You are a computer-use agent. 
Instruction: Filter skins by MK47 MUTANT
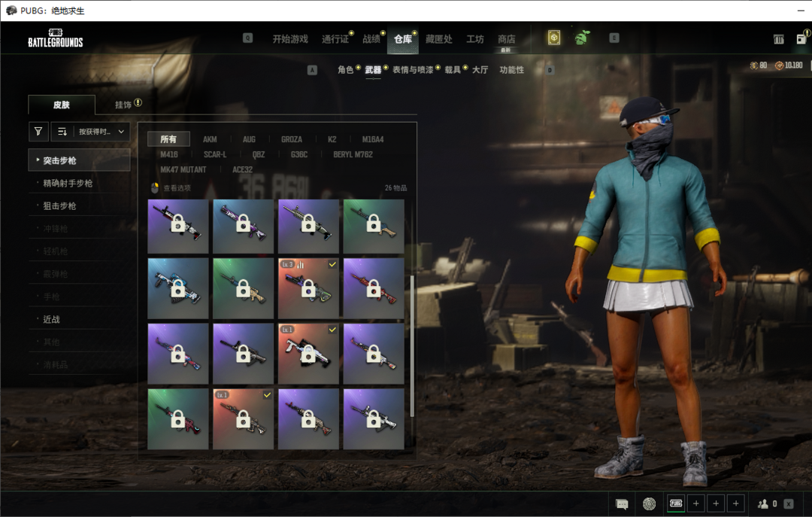183,169
